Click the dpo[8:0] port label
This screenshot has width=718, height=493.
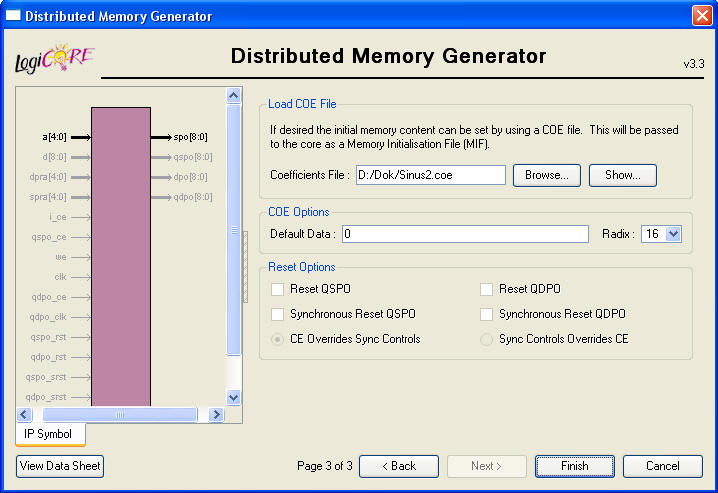point(190,177)
